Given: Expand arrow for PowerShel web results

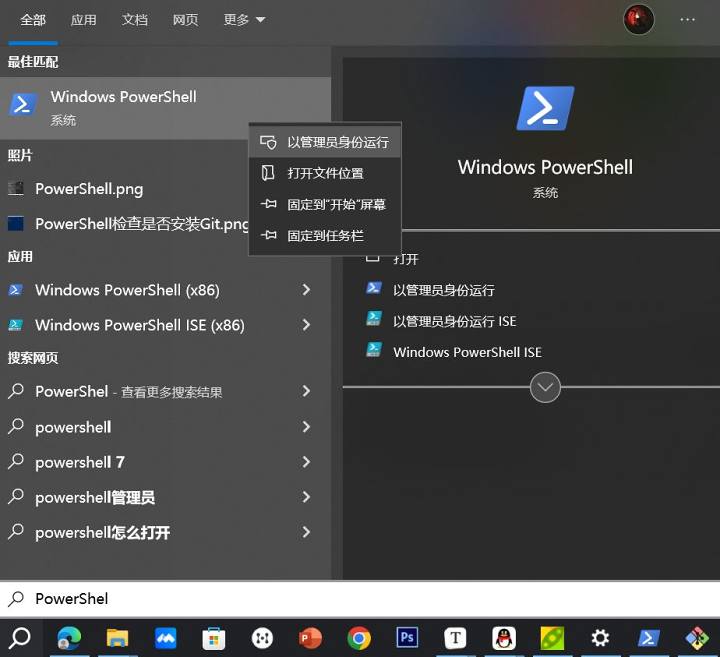Looking at the screenshot, I should click(306, 391).
